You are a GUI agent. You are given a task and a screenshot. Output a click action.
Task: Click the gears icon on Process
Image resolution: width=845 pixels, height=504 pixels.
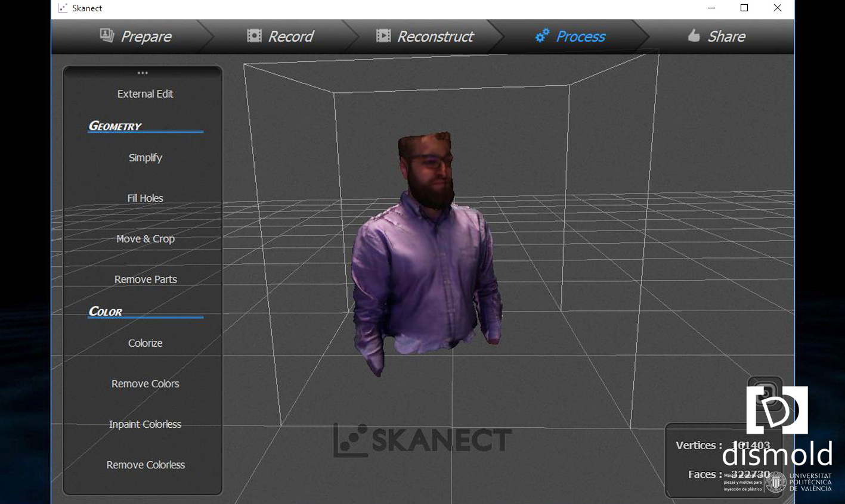pyautogui.click(x=541, y=36)
